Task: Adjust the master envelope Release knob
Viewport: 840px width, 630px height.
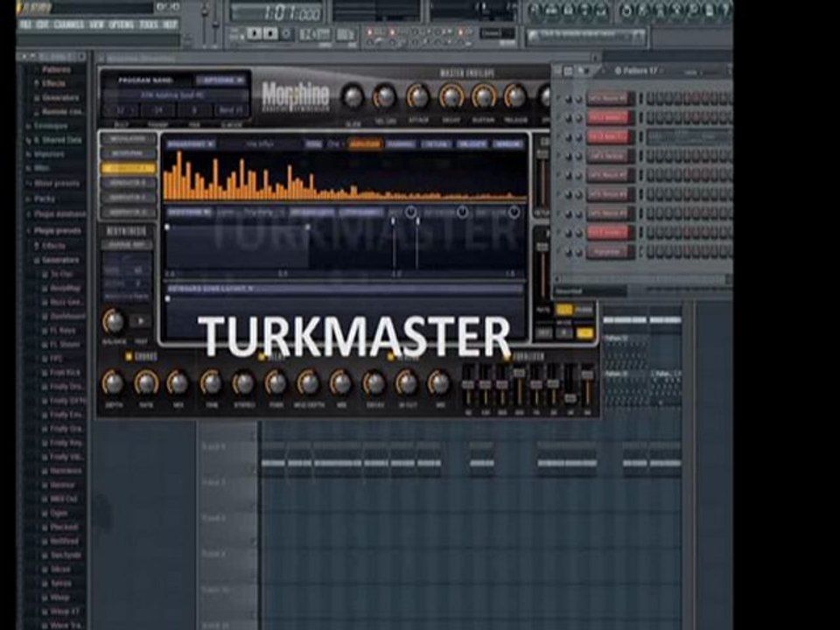Action: 515,97
